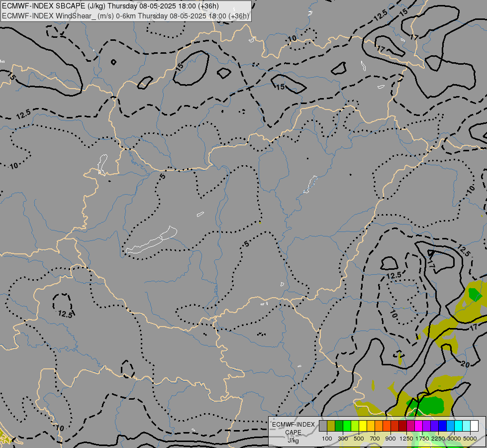Click the 100 tick label in the legend

(327, 439)
